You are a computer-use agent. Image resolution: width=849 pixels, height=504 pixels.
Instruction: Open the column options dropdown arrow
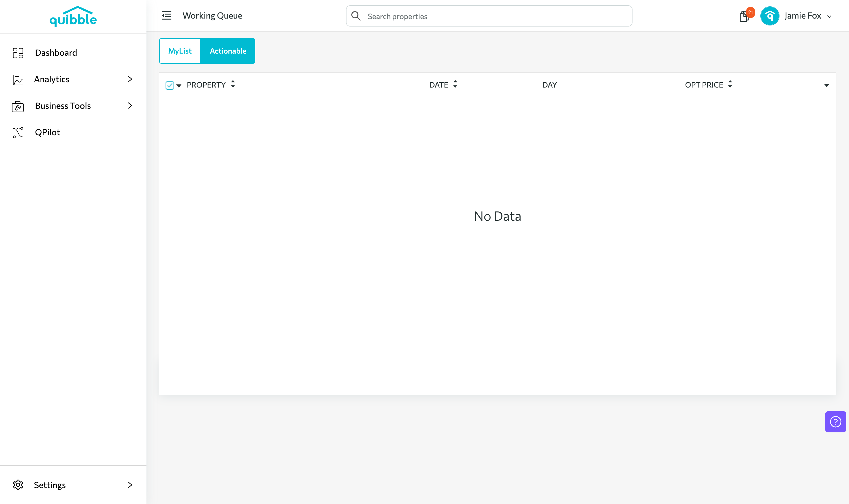(x=826, y=85)
